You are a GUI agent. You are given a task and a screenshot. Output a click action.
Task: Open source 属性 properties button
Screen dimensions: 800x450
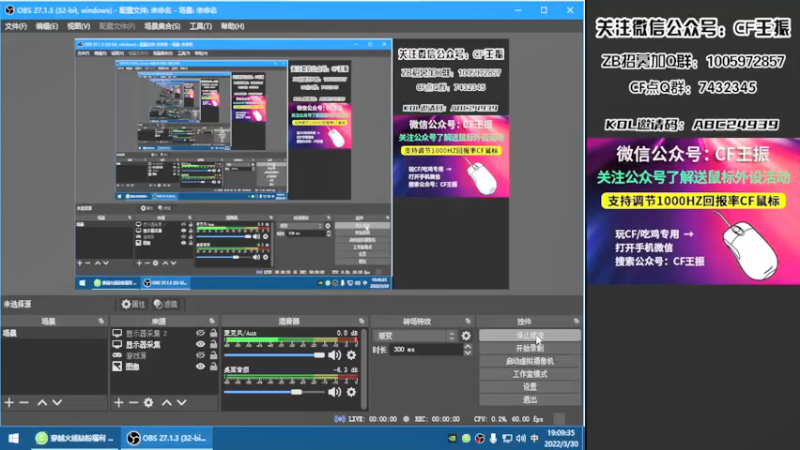(133, 304)
